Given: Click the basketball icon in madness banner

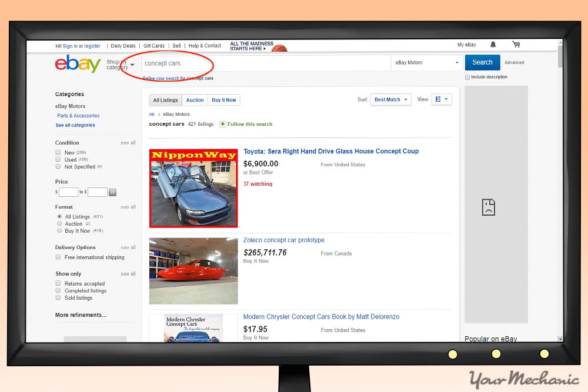Looking at the screenshot, I should click(x=279, y=48).
